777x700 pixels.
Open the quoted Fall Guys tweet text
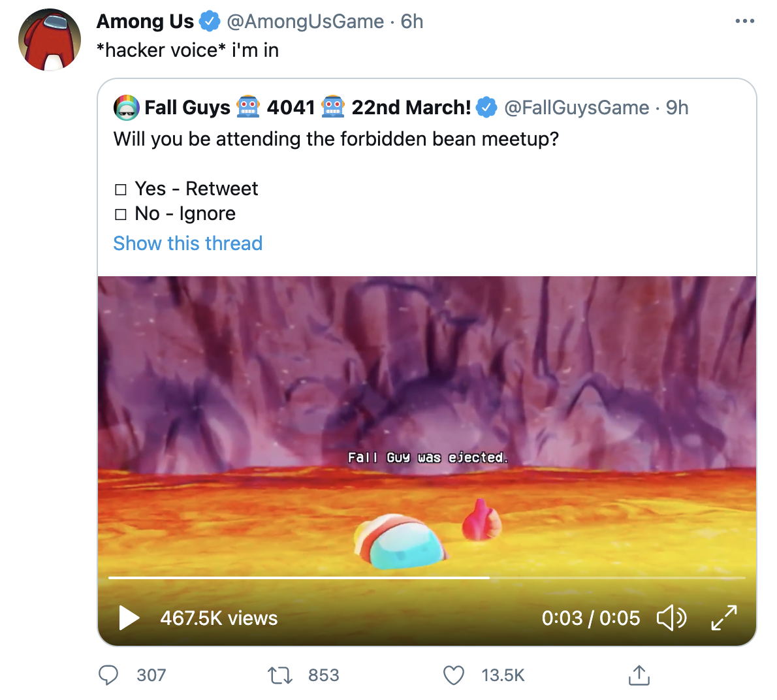tap(336, 139)
